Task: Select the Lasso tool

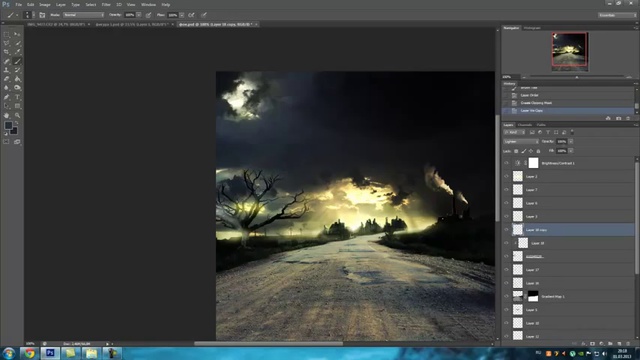Action: pyautogui.click(x=7, y=43)
